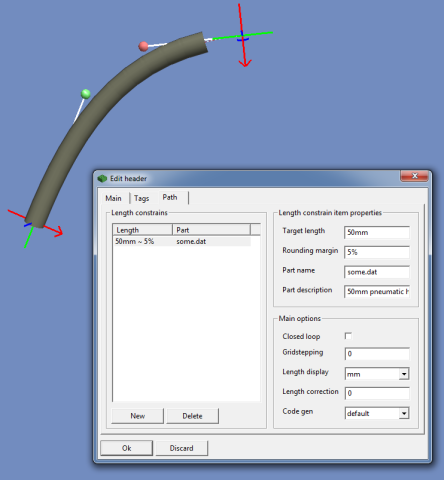
Task: Select the green control point sphere
Action: pos(86,94)
